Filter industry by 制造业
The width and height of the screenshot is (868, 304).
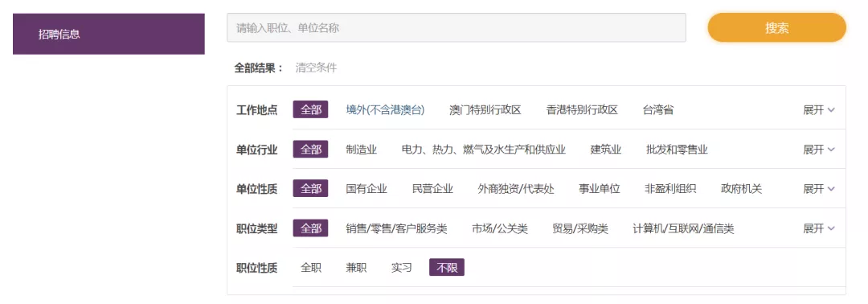(x=362, y=150)
